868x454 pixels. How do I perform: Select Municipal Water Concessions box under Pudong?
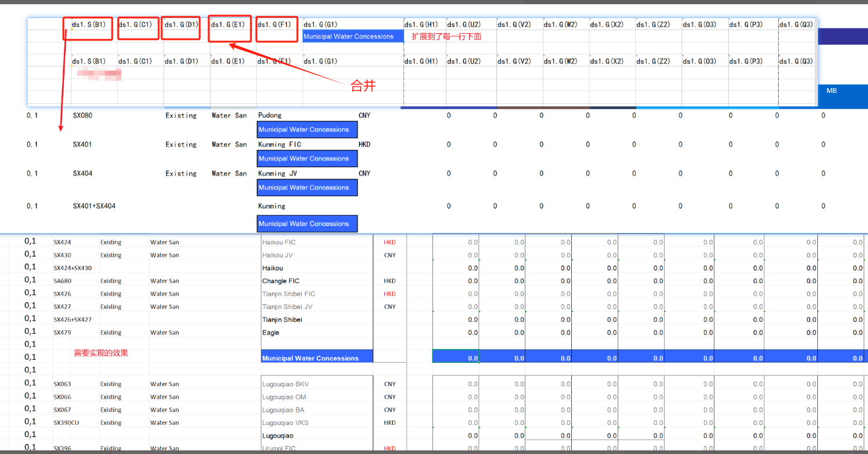[307, 129]
